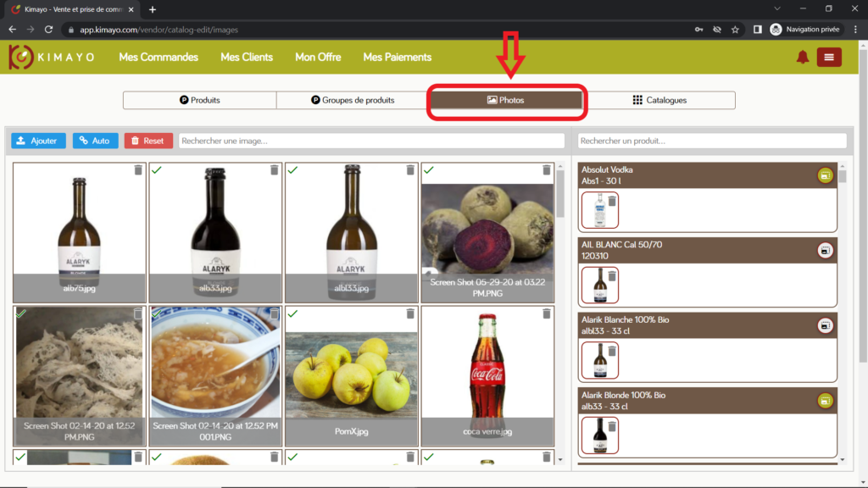Click the crossed-out eye icon in address bar

717,30
